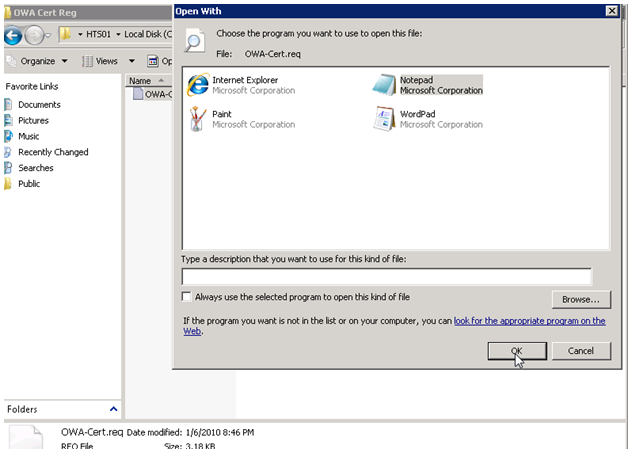Close the Open With dialog
Viewport: 632px width, 453px height.
[612, 11]
